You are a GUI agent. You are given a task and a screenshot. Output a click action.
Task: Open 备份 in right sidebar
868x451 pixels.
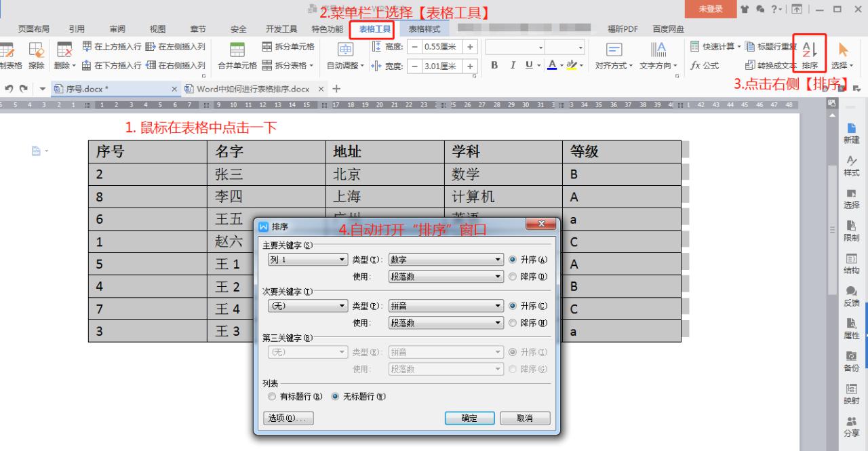pyautogui.click(x=851, y=361)
